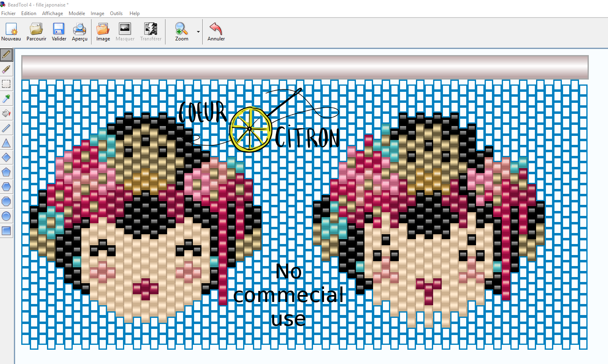Choose the pentagon shape tool

point(6,172)
